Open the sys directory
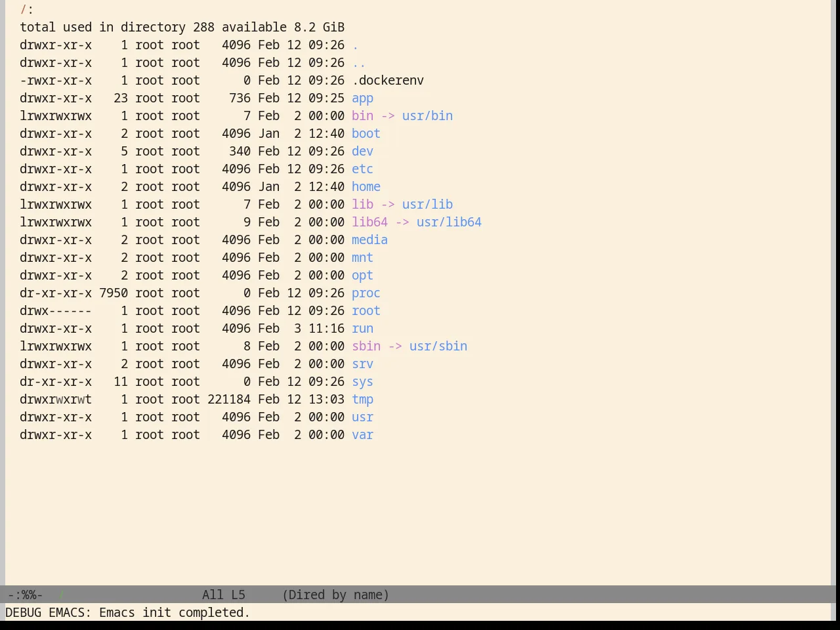Screen dimensions: 840x630 tap(362, 382)
